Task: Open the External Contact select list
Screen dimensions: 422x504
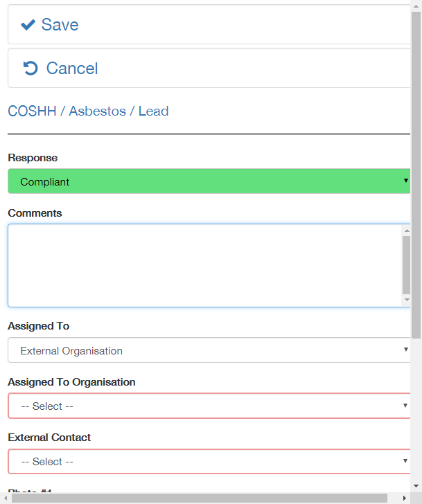Action: (209, 461)
